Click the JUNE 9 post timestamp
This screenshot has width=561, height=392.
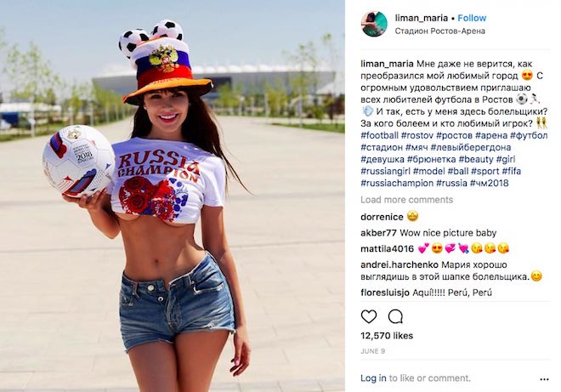(x=373, y=351)
